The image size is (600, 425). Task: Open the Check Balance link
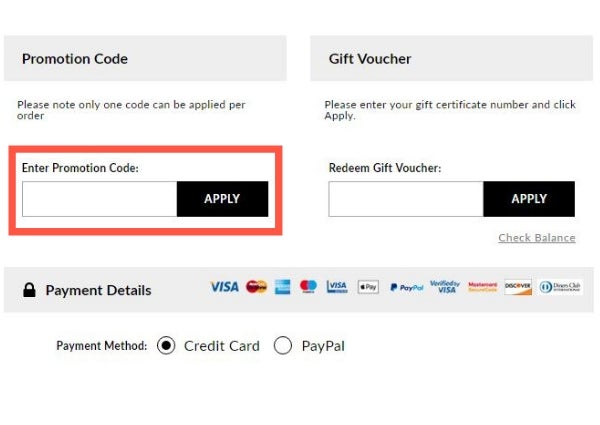pyautogui.click(x=537, y=238)
